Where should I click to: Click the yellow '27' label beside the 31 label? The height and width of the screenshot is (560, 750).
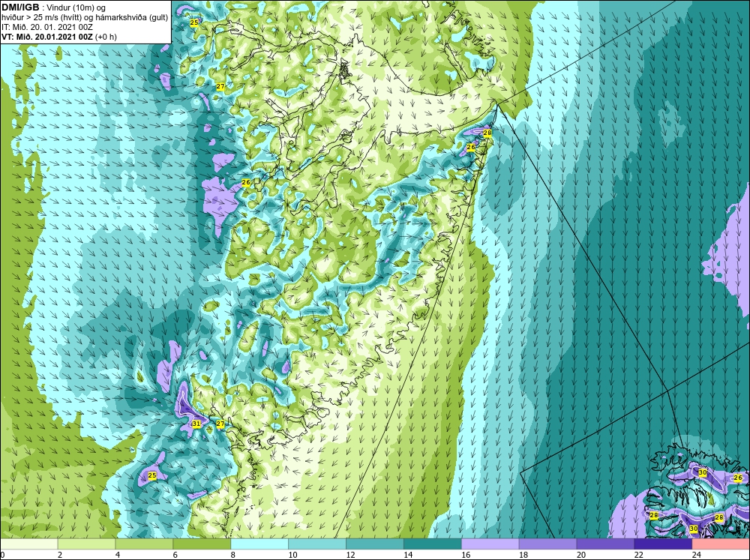(x=220, y=424)
